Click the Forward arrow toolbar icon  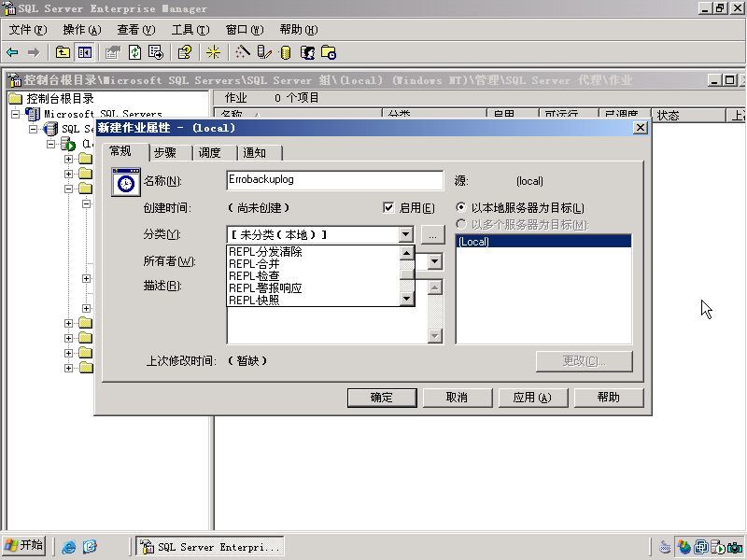click(x=34, y=52)
